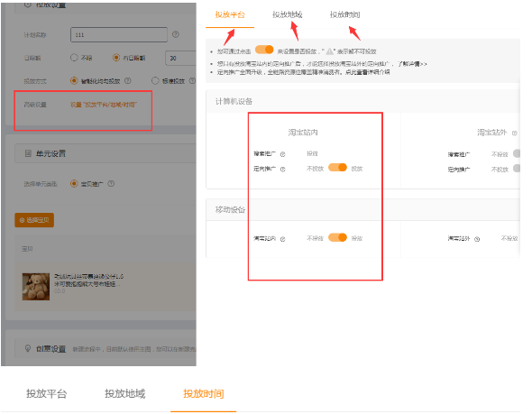The image size is (532, 414).
Task: Click help icon next to 智能化均匀投放
Action: (x=127, y=81)
